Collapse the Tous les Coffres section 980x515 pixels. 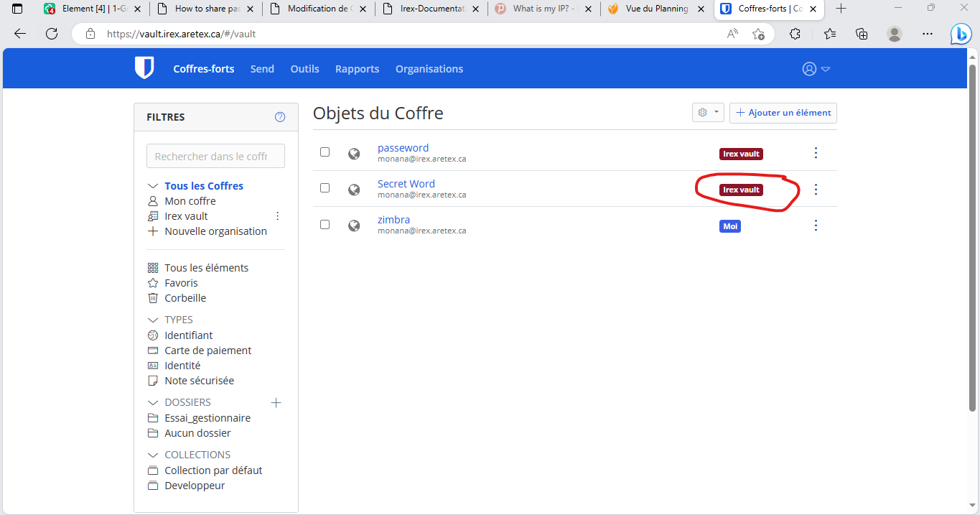coord(152,186)
